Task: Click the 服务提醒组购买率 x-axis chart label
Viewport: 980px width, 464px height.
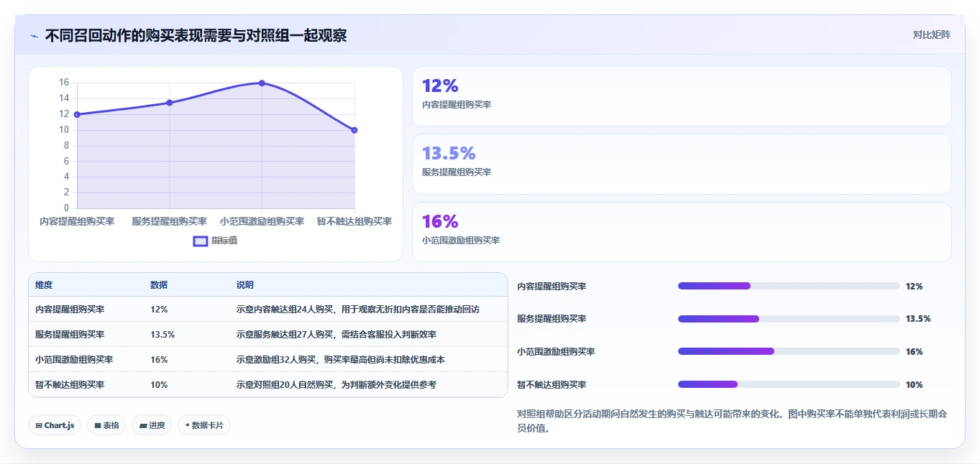Action: click(170, 221)
